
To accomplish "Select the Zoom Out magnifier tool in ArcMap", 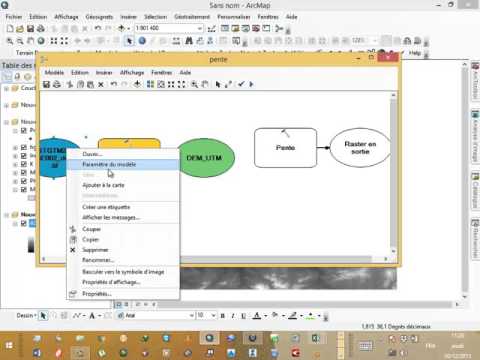I will (20, 41).
